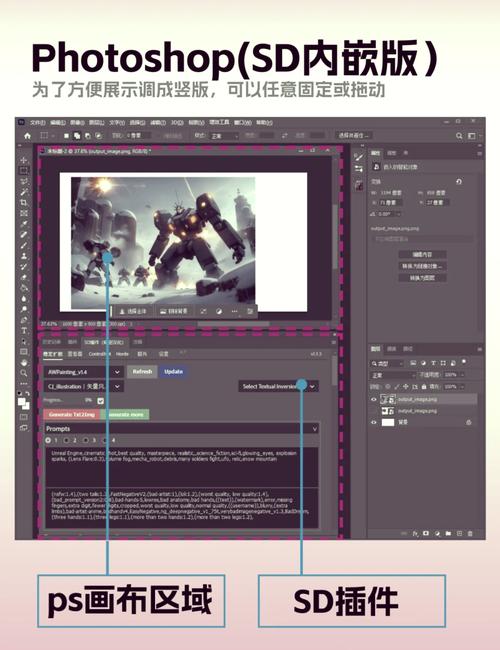Toggle visibility of background layer
The width and height of the screenshot is (500, 650).
click(374, 422)
